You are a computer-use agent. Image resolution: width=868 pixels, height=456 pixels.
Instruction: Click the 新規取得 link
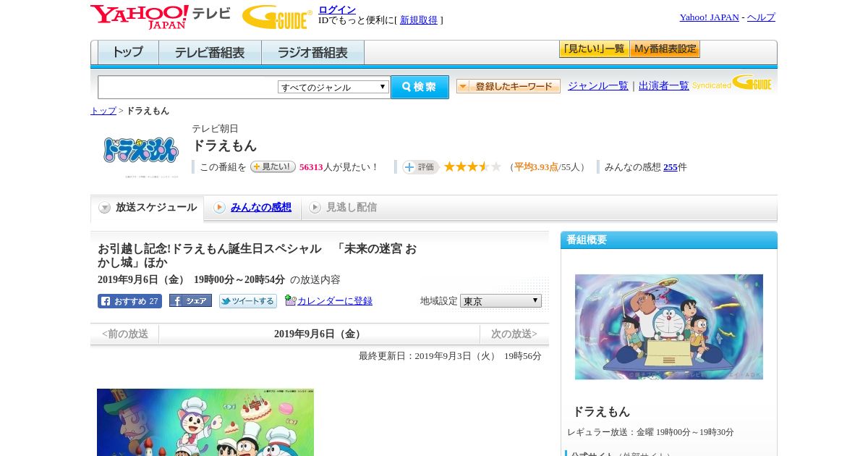click(x=419, y=20)
